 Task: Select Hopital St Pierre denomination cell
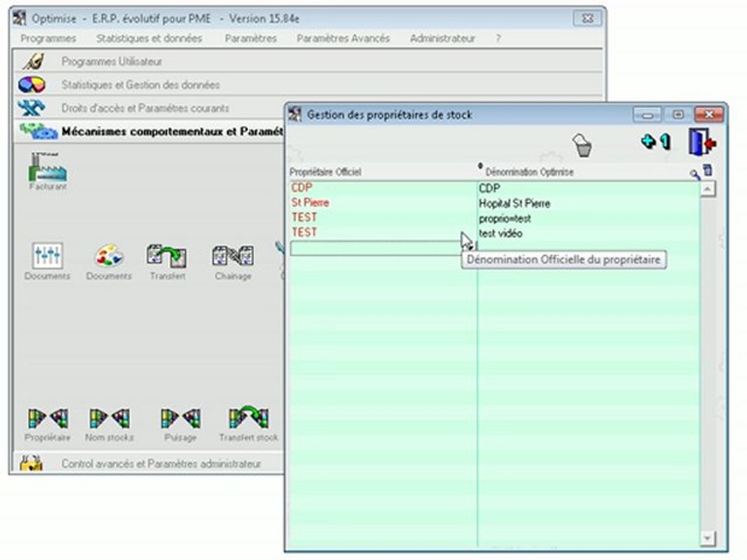[x=589, y=203]
